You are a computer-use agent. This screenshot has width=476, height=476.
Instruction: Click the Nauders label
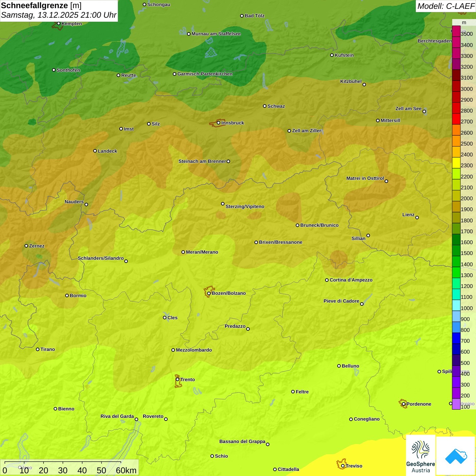pyautogui.click(x=74, y=202)
